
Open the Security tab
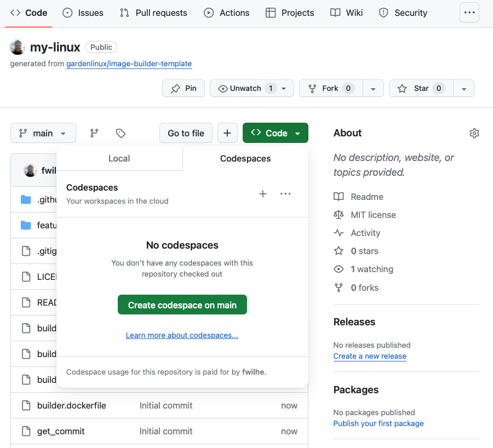pyautogui.click(x=403, y=13)
